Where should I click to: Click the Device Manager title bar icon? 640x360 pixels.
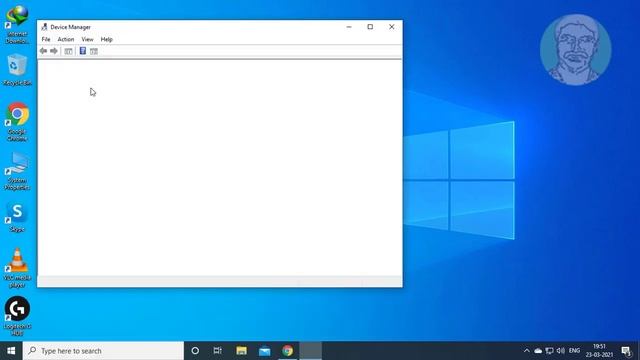[x=44, y=27]
